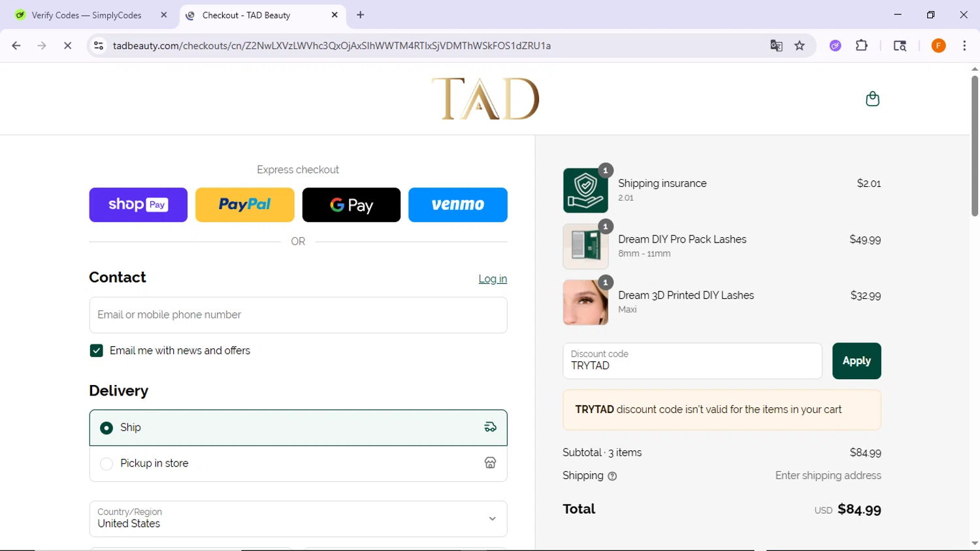Click the browser forward arrow
Image resolution: width=980 pixels, height=551 pixels.
click(x=42, y=46)
